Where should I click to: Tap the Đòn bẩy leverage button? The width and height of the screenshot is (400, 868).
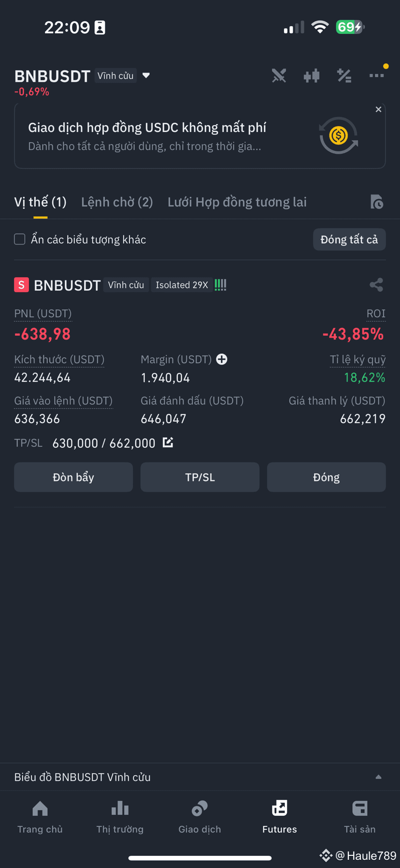point(73,477)
